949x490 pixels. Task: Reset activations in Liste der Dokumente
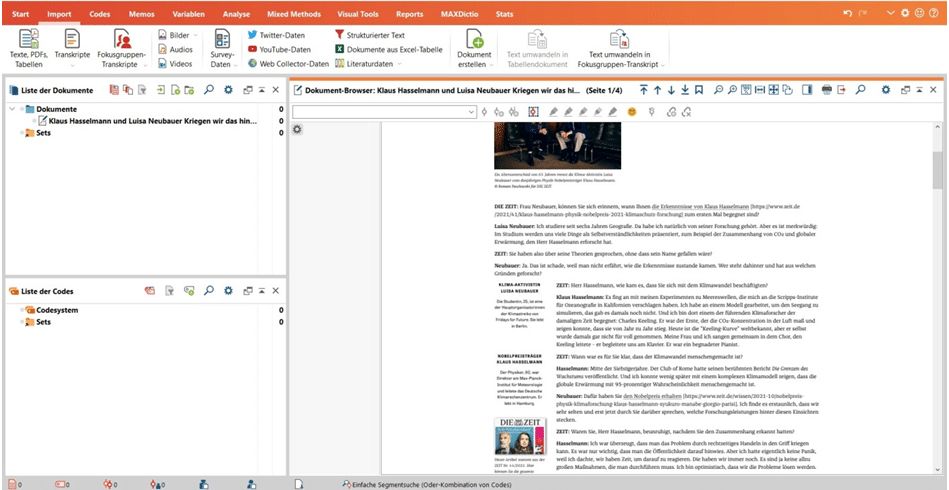(114, 90)
